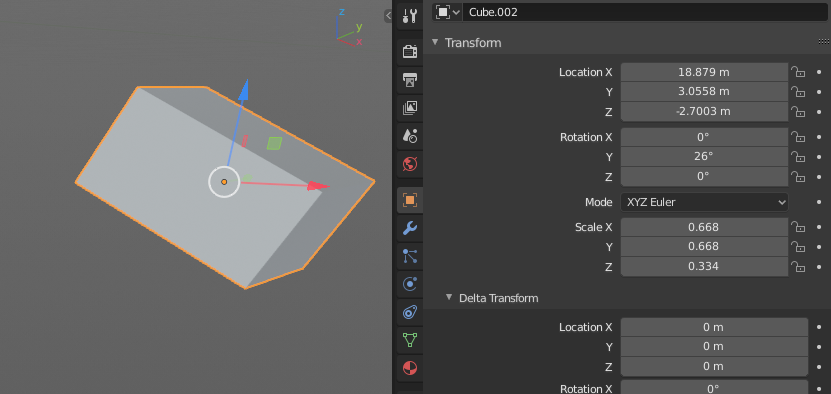Animate Rotation Y using its dot
Image resolution: width=831 pixels, height=394 pixels.
(x=819, y=156)
